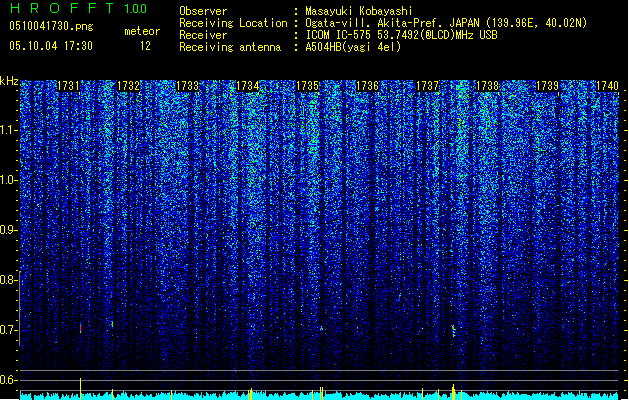629x400 pixels.
Task: Click the tallest yellow spike under 1731
Action: (80, 389)
